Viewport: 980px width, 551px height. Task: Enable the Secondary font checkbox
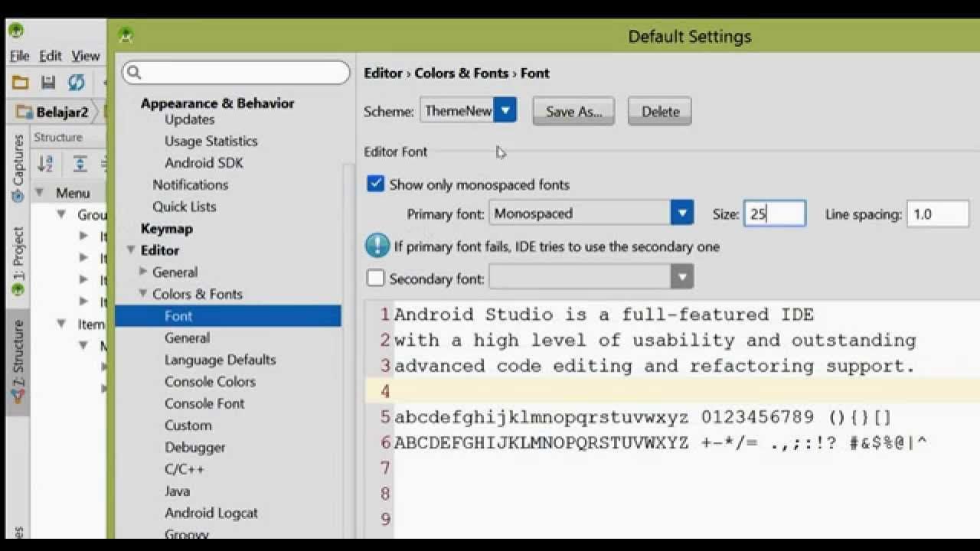375,278
